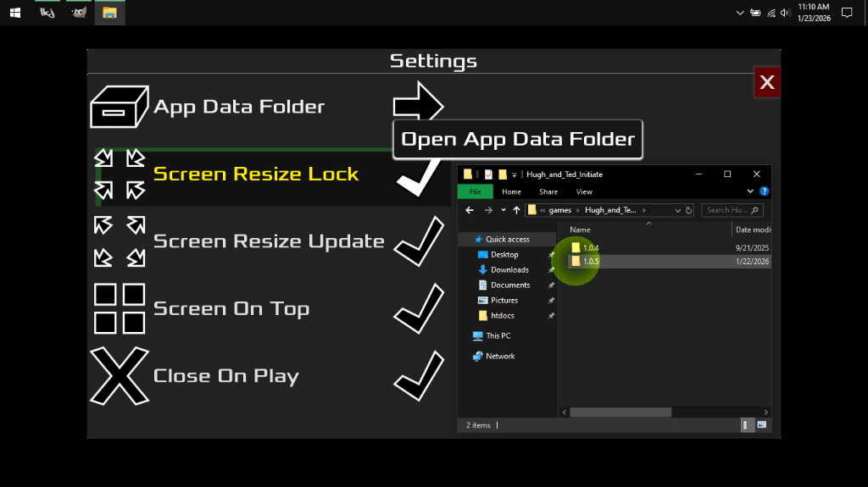This screenshot has height=487, width=868.
Task: Close Settings with the red X button
Action: coord(767,82)
